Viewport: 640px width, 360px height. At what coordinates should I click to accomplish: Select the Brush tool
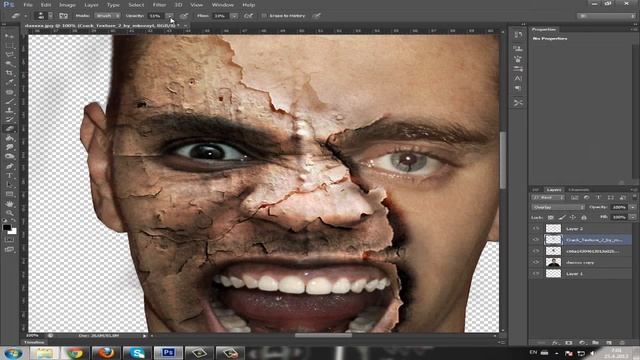pos(9,101)
